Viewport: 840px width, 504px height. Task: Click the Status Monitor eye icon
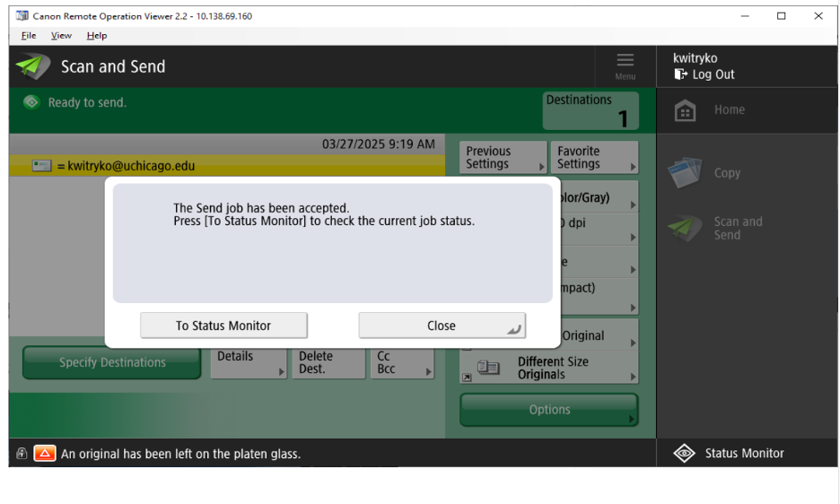click(x=684, y=454)
